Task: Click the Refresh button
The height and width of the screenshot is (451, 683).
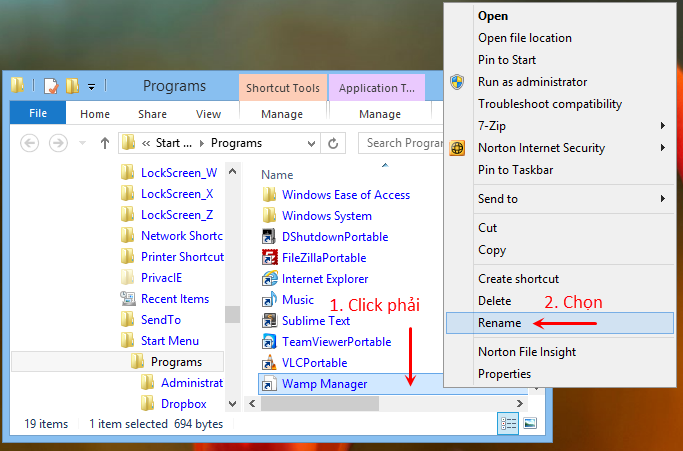Action: [x=333, y=143]
